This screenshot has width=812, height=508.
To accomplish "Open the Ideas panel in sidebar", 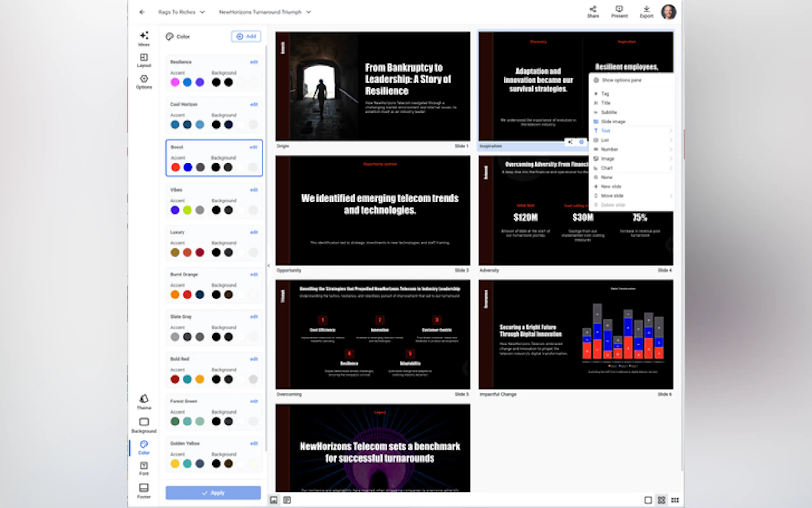I will (x=144, y=38).
